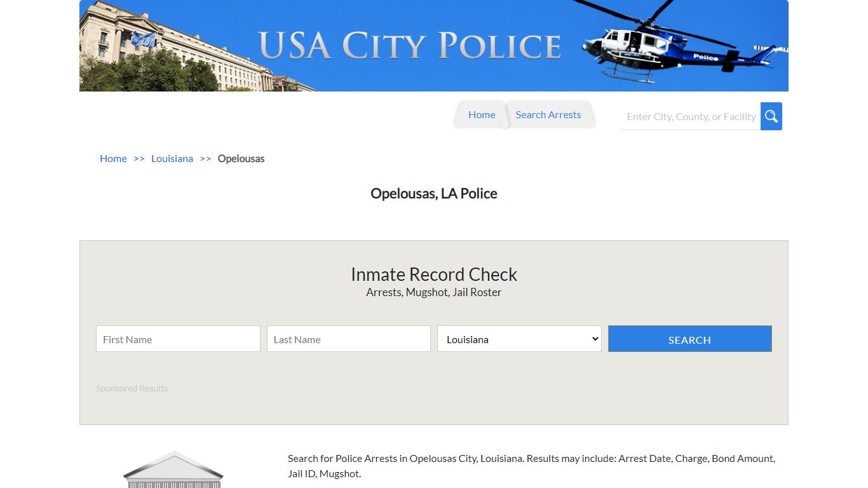Click the Last Name input field
The image size is (868, 488).
(x=349, y=339)
